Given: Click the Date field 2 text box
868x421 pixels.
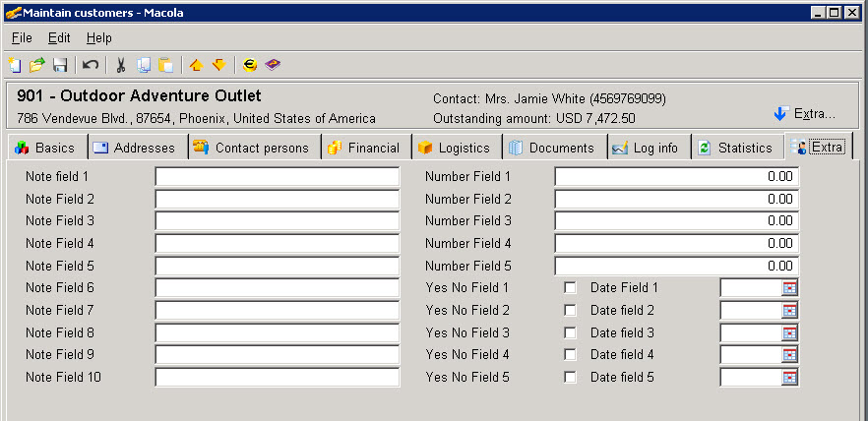Looking at the screenshot, I should tap(751, 311).
